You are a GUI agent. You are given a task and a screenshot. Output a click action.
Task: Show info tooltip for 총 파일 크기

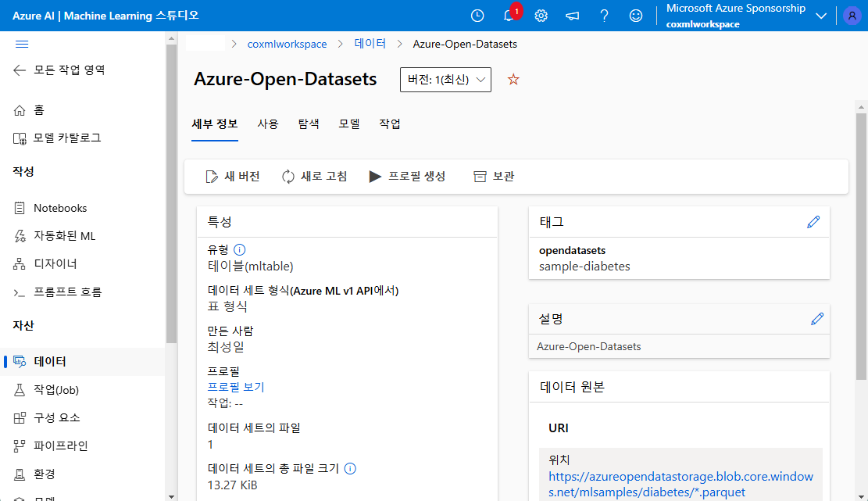(350, 468)
